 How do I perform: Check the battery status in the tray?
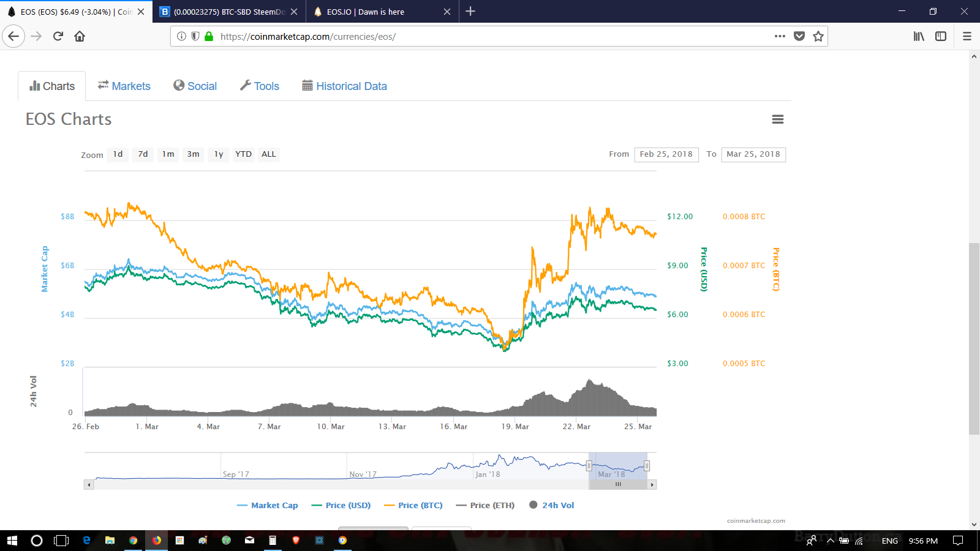pos(844,541)
